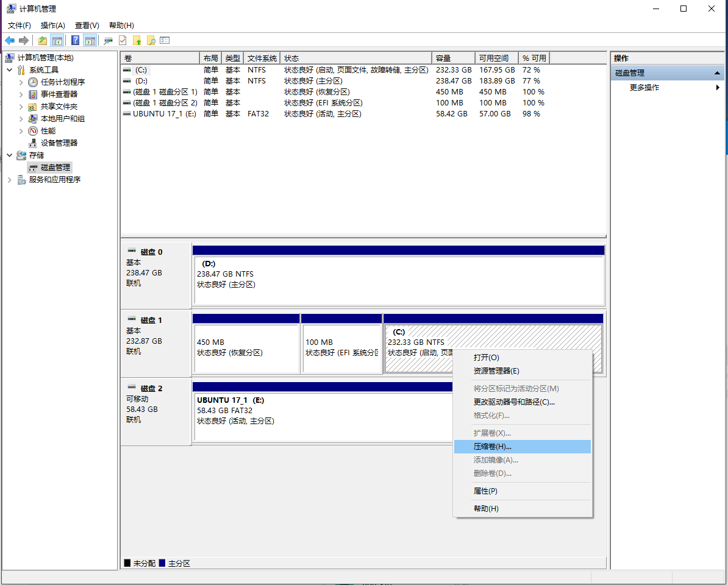This screenshot has height=585, width=728.
Task: Click the blue Back arrow in toolbar
Action: (x=10, y=41)
